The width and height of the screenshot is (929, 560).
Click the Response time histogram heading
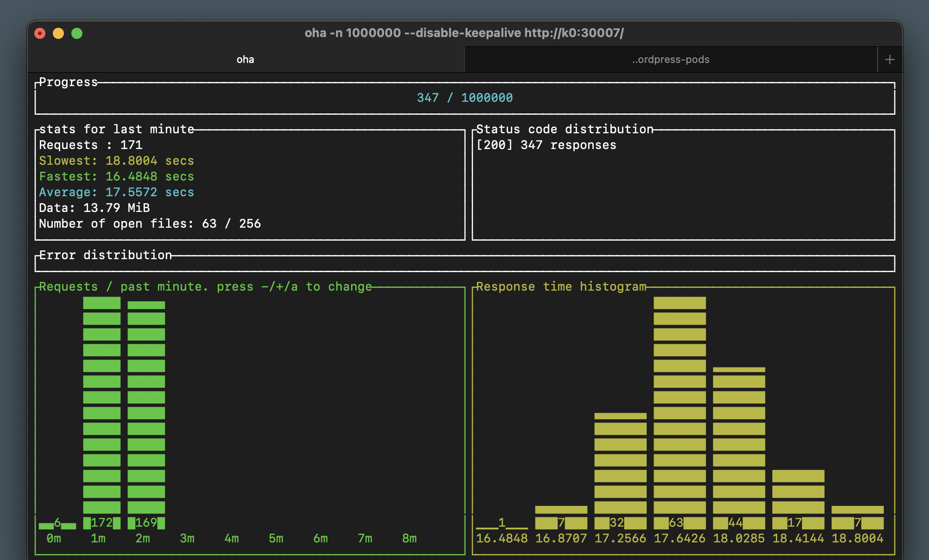pos(561,286)
